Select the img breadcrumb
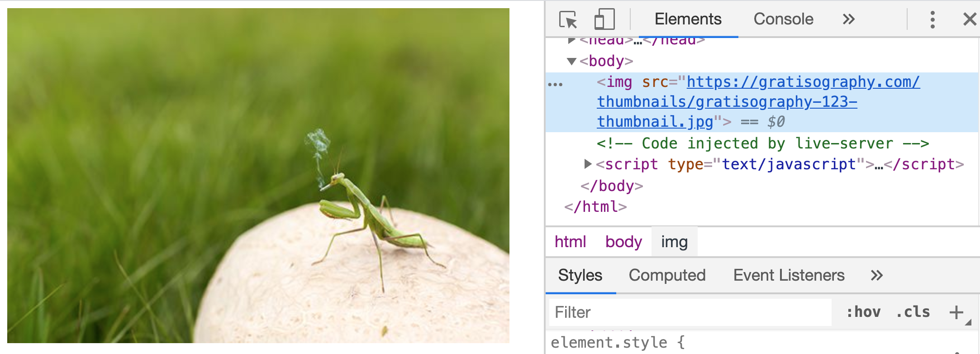Screen dimensions: 980x354 pyautogui.click(x=674, y=242)
